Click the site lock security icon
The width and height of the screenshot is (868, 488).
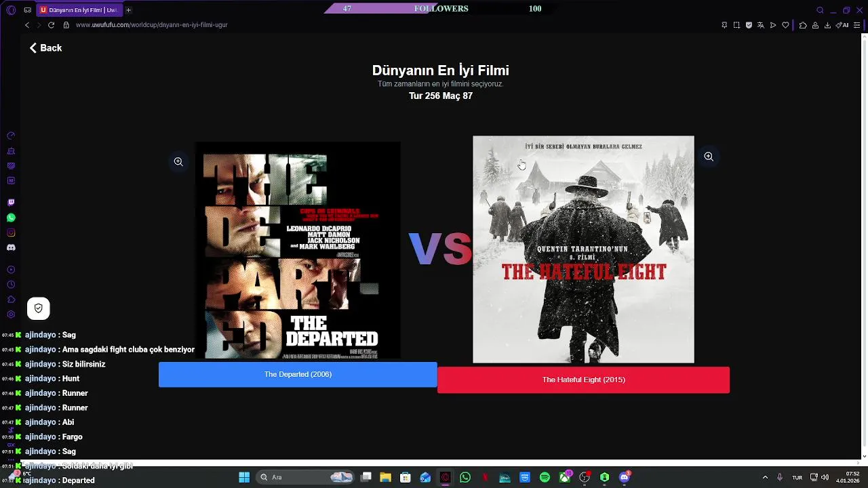click(x=66, y=25)
